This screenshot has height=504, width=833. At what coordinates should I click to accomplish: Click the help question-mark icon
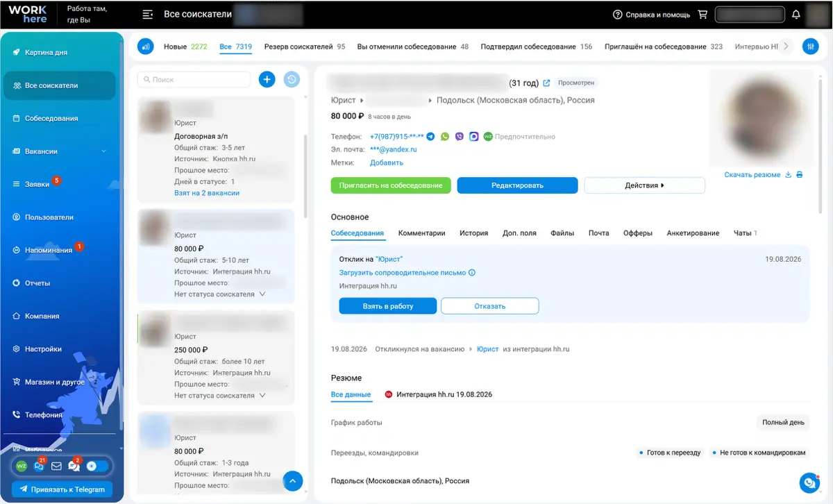pyautogui.click(x=617, y=15)
